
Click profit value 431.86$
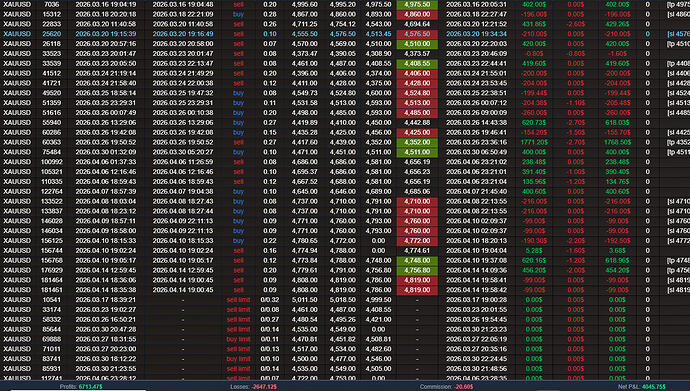pos(534,24)
